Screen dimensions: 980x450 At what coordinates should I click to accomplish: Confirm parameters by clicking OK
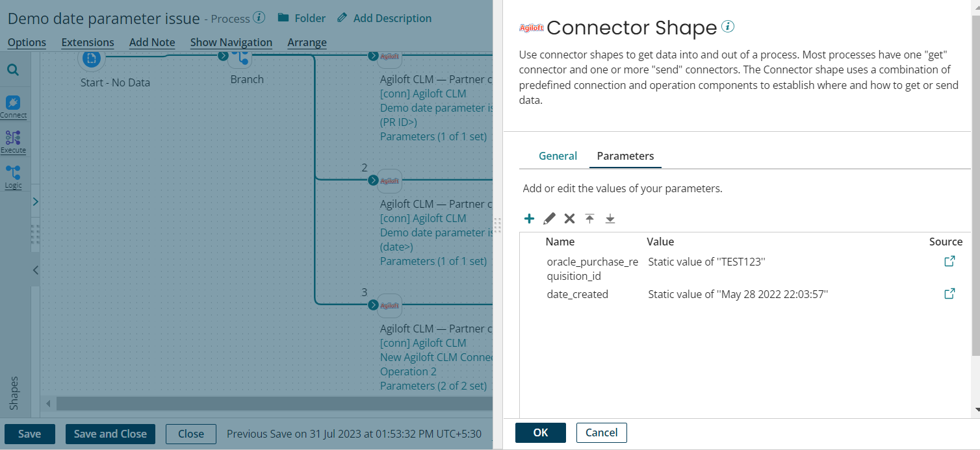541,432
